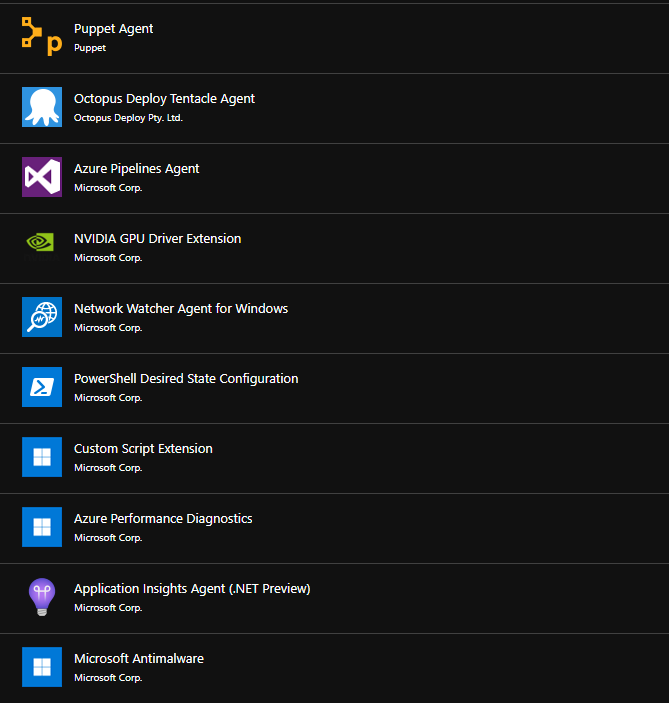
Task: Click the Microsoft Antimalware Windows icon
Action: [42, 666]
